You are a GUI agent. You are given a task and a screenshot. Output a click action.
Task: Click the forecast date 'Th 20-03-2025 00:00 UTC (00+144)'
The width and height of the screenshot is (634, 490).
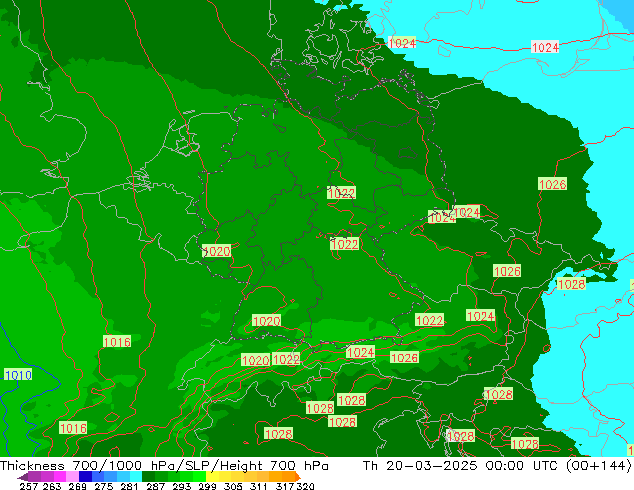[x=497, y=466]
